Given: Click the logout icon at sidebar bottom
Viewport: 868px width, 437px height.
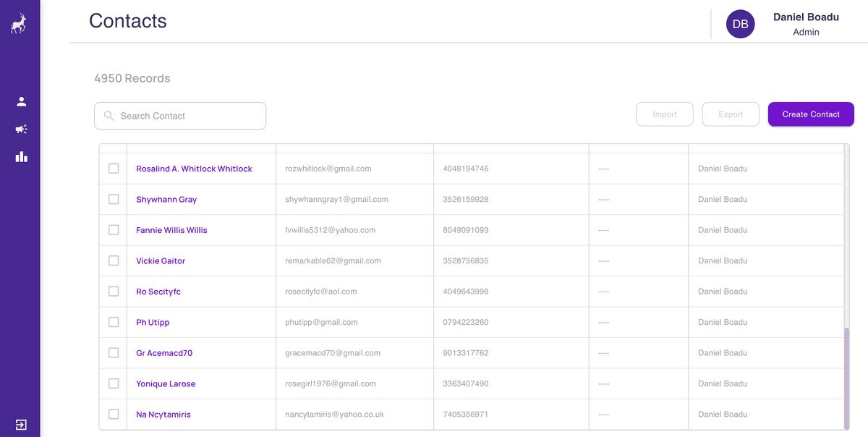Looking at the screenshot, I should click(x=20, y=425).
